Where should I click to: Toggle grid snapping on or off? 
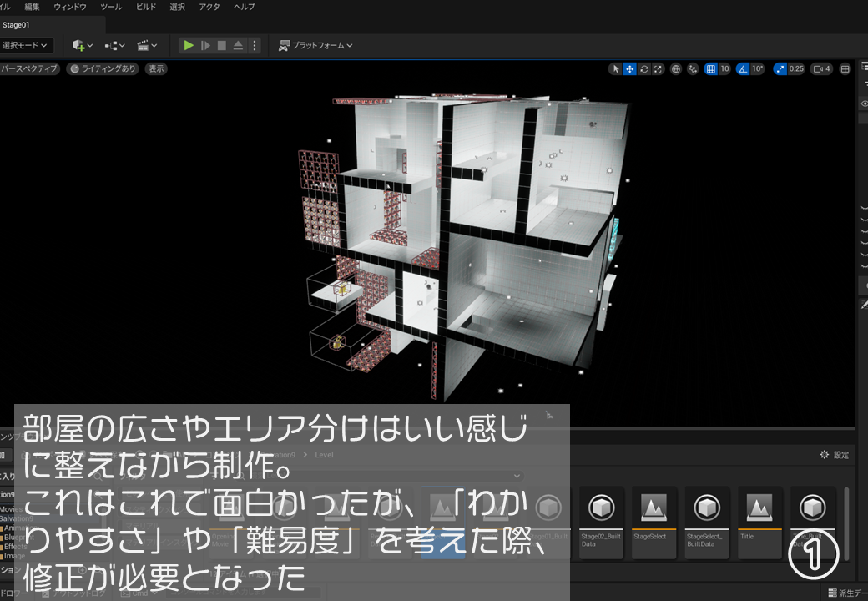(x=710, y=69)
